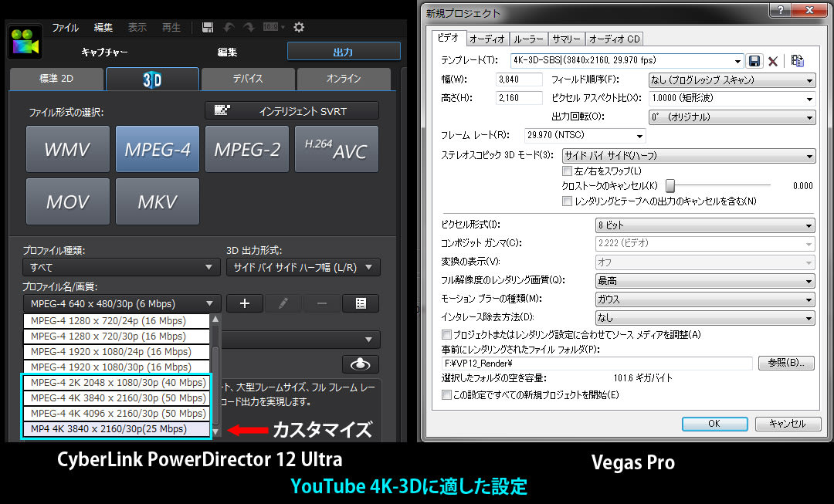Click the undo arrow in PowerDirector toolbar
Viewport: 834px width, 504px height.
click(229, 27)
